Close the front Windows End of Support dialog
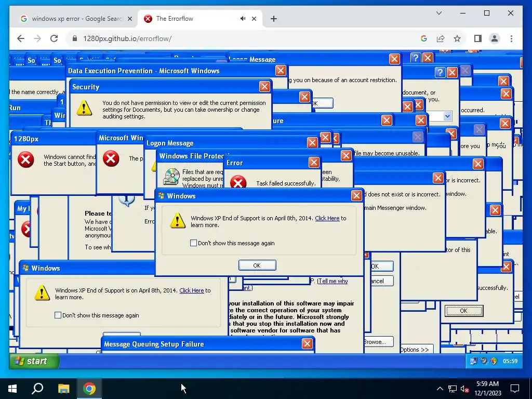Viewport: 532px width, 399px height. [356, 196]
